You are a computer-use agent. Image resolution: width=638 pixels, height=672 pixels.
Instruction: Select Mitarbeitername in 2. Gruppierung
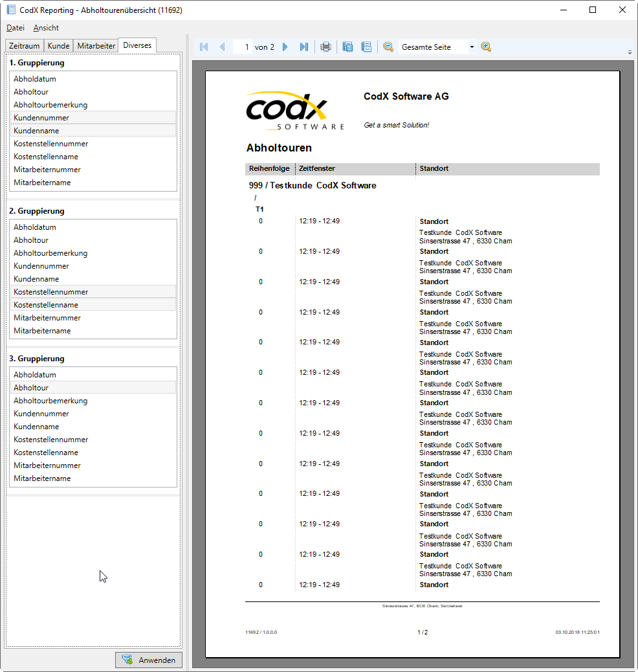(x=93, y=330)
